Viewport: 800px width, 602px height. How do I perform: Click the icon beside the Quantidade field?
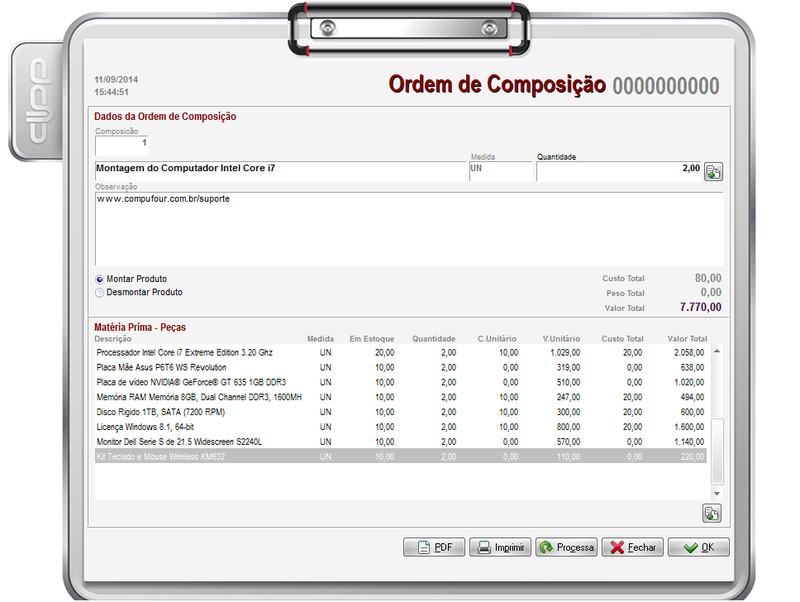pyautogui.click(x=713, y=171)
